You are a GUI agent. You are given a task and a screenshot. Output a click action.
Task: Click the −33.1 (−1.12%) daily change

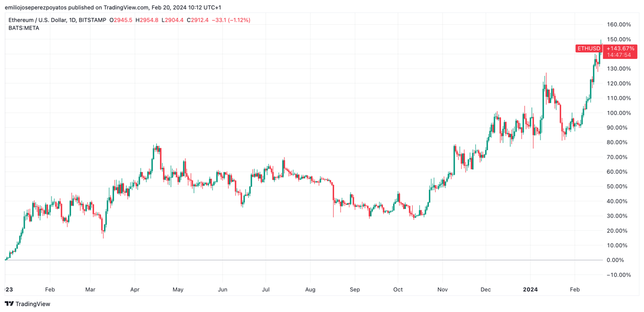click(x=231, y=20)
